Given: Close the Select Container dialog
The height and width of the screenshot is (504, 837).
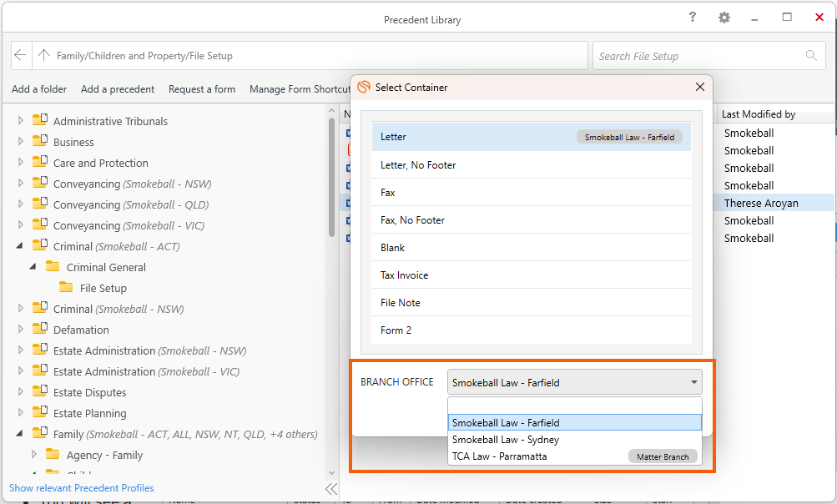Looking at the screenshot, I should pyautogui.click(x=700, y=87).
